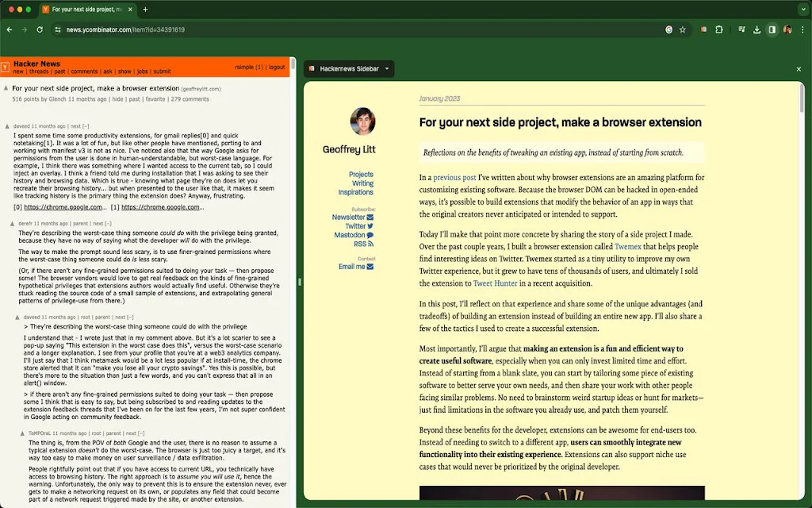Go back with browser back arrow
812x508 pixels.
pyautogui.click(x=10, y=29)
